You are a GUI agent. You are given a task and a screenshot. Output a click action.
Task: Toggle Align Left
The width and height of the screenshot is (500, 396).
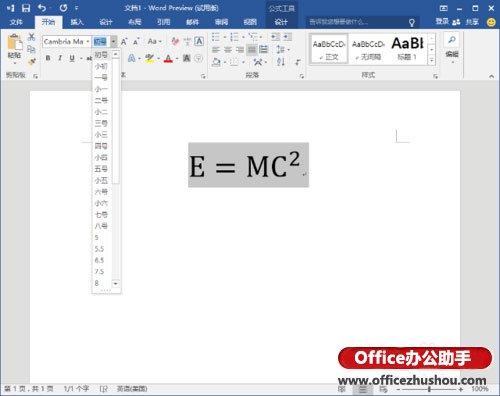216,50
